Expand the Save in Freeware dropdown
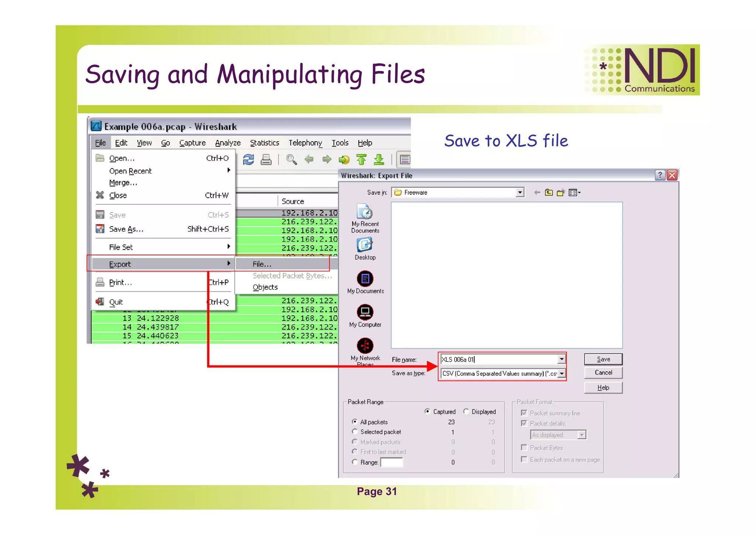 click(x=520, y=192)
